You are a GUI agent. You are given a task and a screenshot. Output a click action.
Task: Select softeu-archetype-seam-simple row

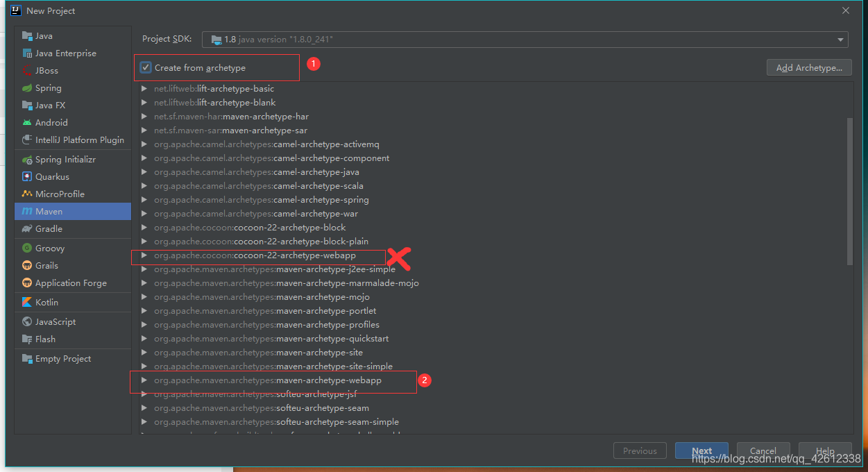492,422
